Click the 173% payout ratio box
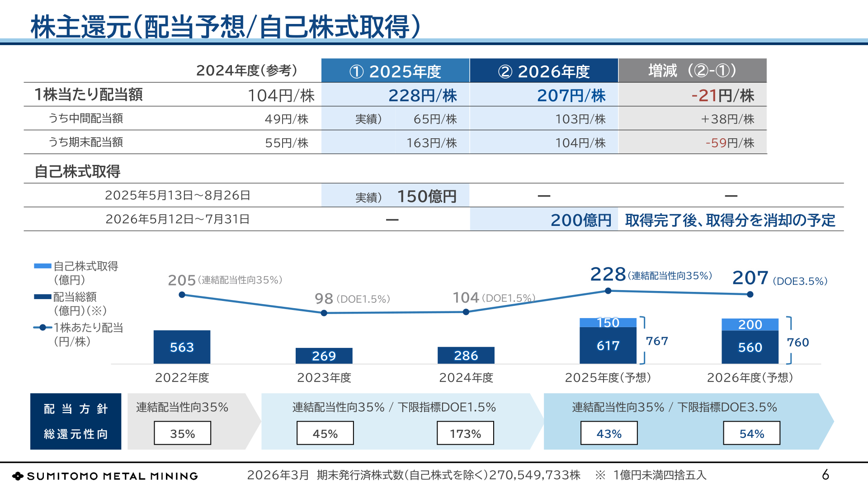This screenshot has width=868, height=488. click(465, 433)
